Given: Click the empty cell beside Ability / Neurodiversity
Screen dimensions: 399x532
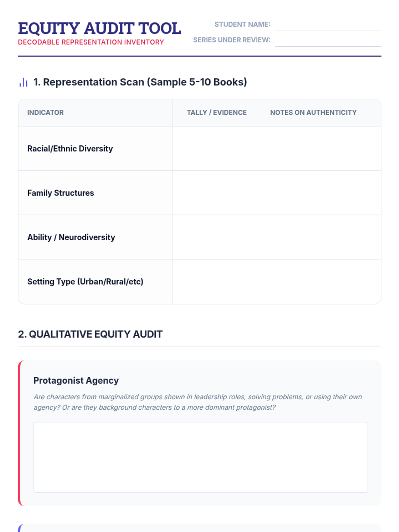Looking at the screenshot, I should 277,237.
